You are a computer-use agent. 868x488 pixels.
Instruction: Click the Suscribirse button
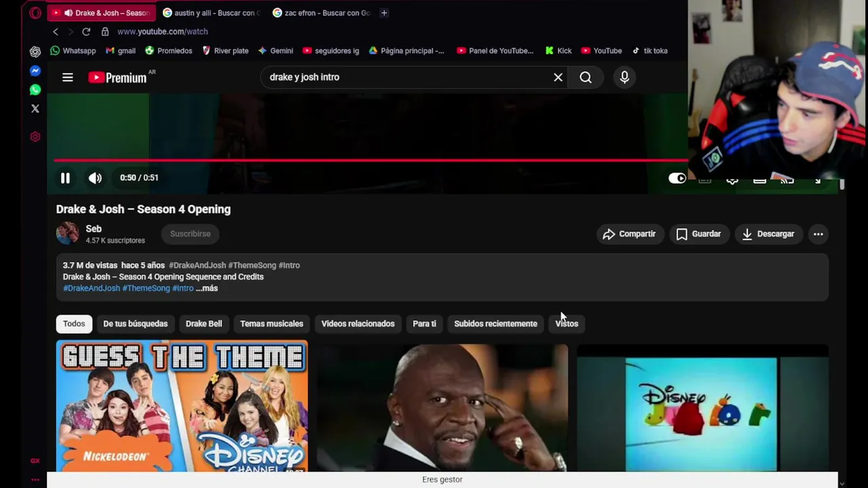(191, 234)
